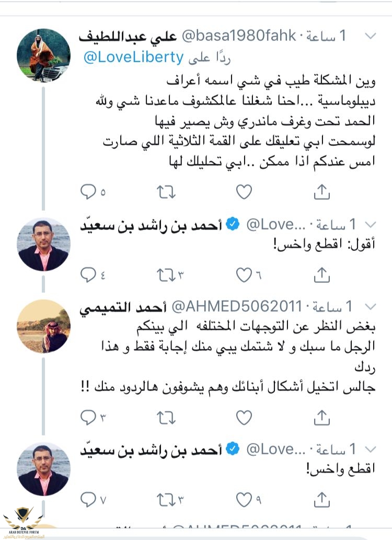
Task: Like أحمد التميمي's tweet
Action: pos(244,417)
